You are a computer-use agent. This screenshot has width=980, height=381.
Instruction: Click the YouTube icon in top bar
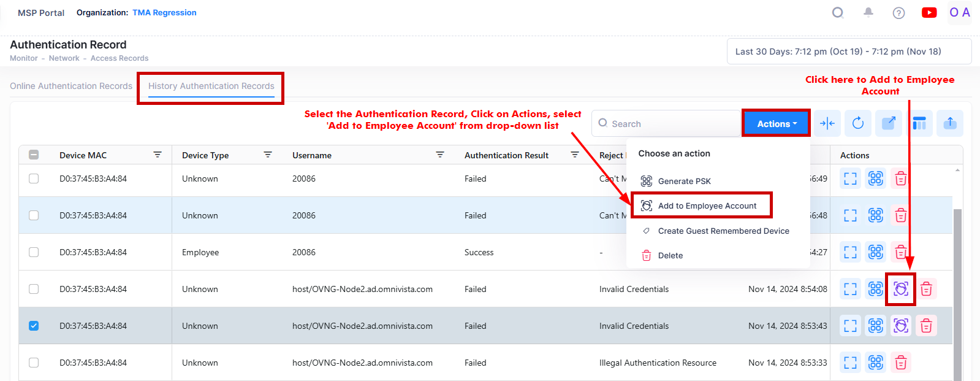(x=929, y=13)
